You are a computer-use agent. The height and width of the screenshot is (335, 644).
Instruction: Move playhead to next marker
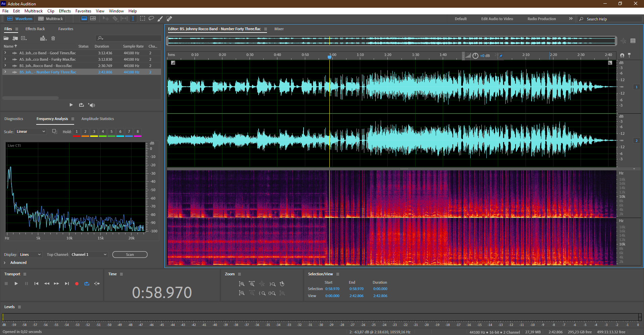point(67,284)
